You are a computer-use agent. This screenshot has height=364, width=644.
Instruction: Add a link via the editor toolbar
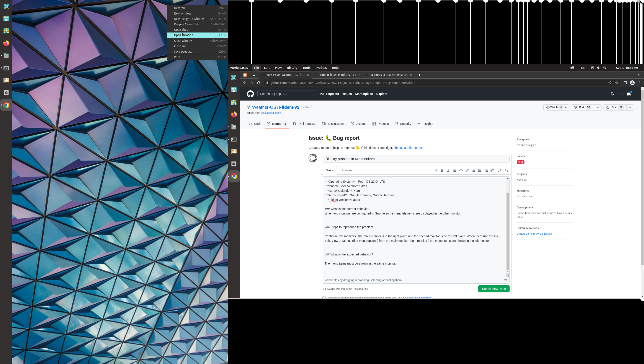(x=467, y=170)
